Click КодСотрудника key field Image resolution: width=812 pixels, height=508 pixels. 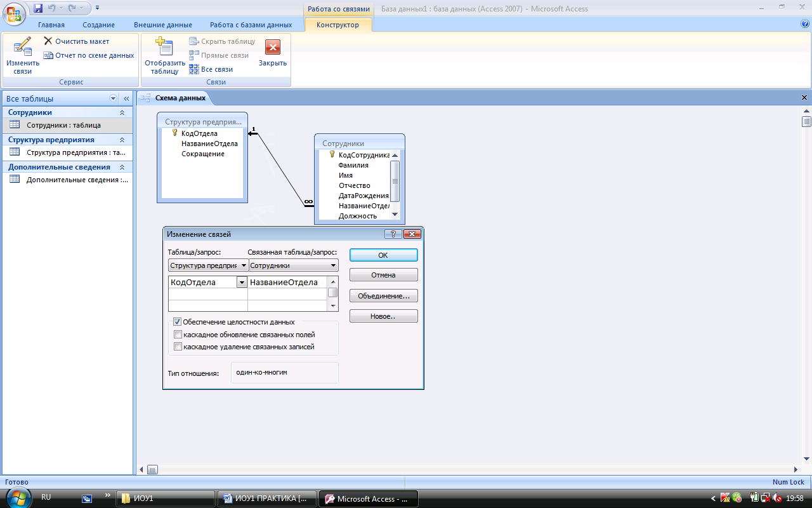point(363,155)
